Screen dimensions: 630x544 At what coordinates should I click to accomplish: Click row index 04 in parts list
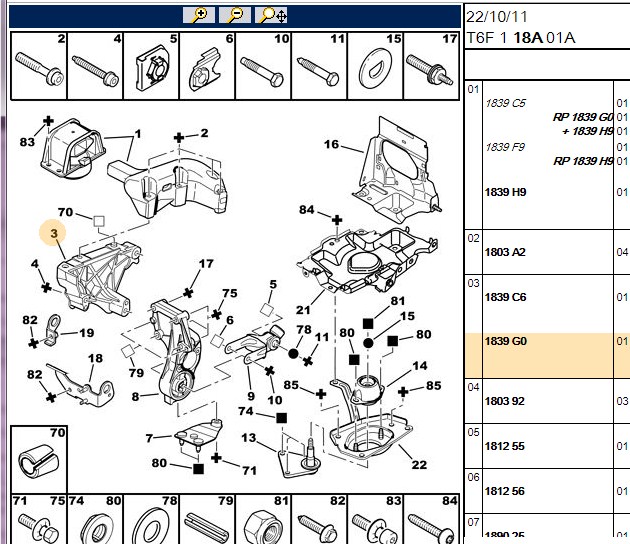[x=473, y=387]
